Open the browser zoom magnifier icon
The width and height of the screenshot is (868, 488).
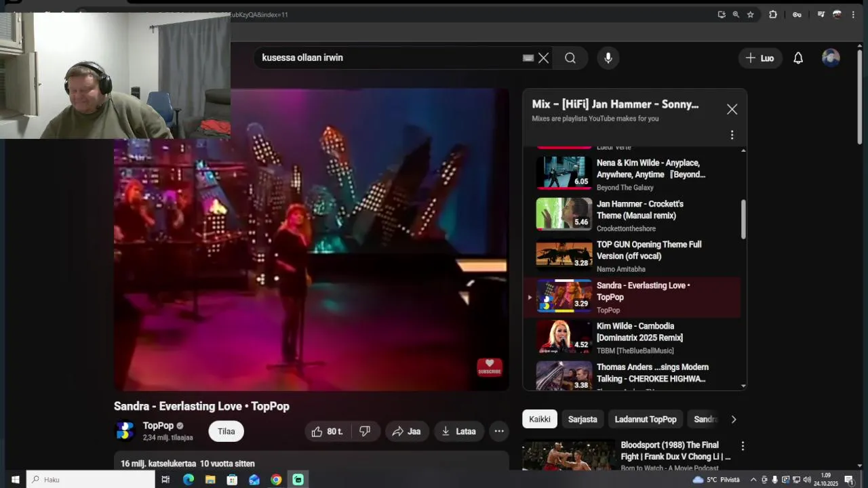[x=736, y=14]
